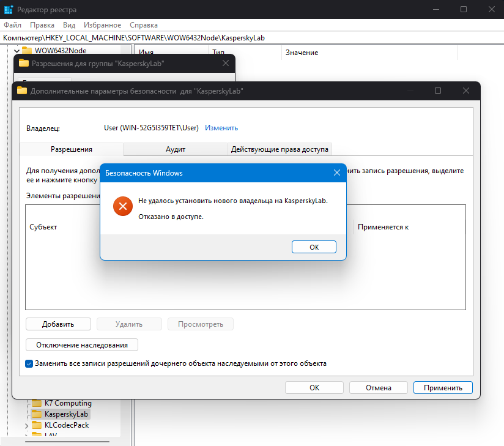Click the KLCodecPack folder icon
The width and height of the screenshot is (504, 446).
point(37,425)
